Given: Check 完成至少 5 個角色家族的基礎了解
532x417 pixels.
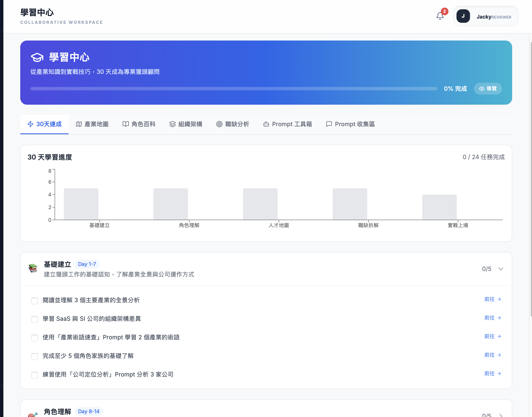Looking at the screenshot, I should [34, 357].
